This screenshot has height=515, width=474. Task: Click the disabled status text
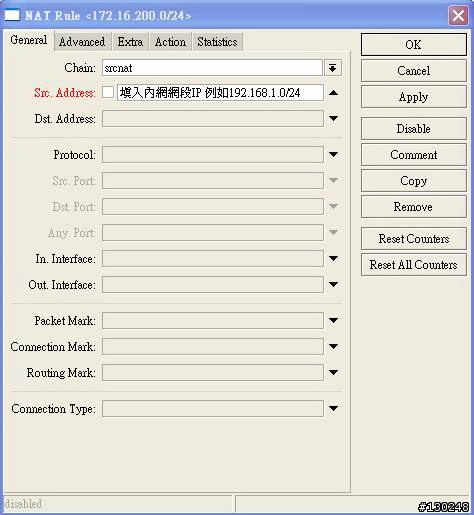point(23,503)
